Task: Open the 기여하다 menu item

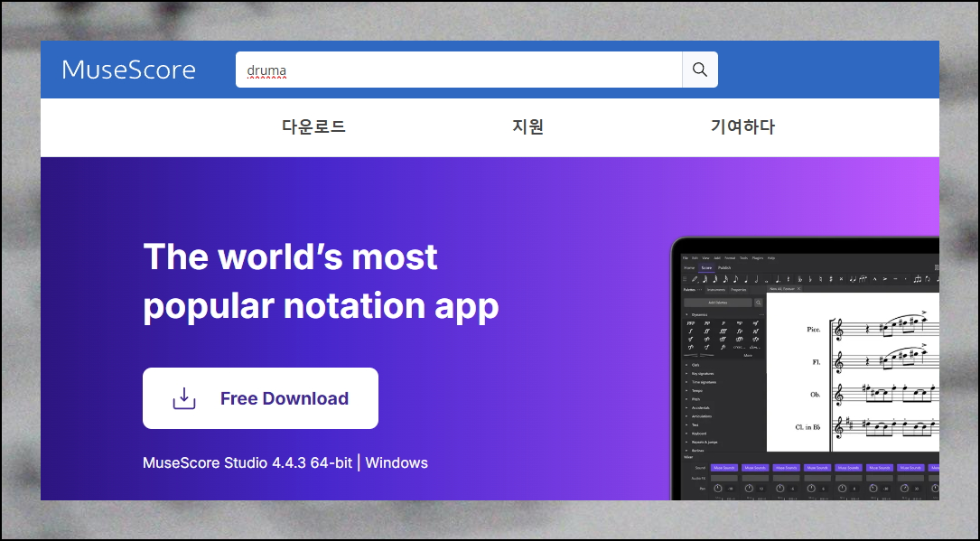Action: coord(742,126)
